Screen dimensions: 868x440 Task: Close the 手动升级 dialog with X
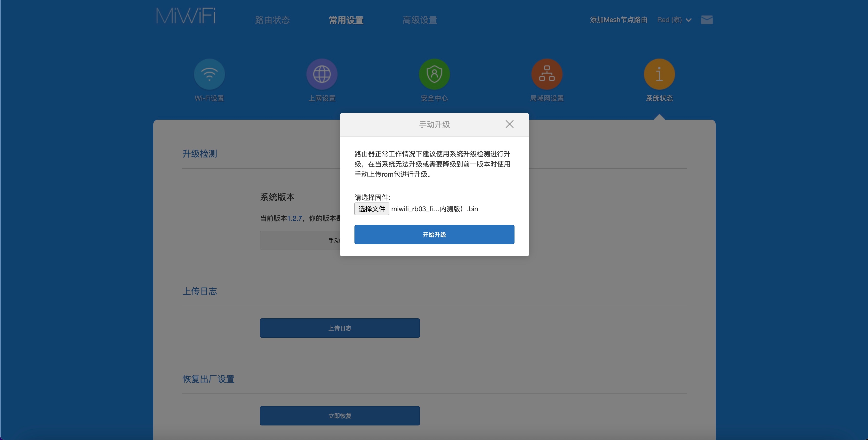(509, 124)
